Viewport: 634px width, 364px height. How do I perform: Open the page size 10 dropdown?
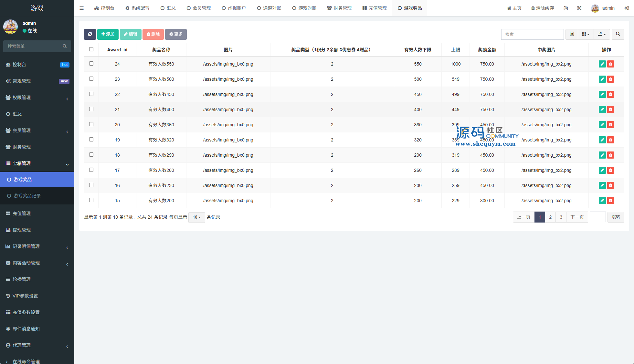[x=196, y=217]
